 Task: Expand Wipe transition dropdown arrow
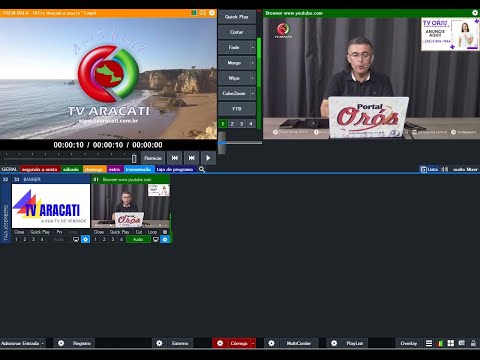pos(253,78)
